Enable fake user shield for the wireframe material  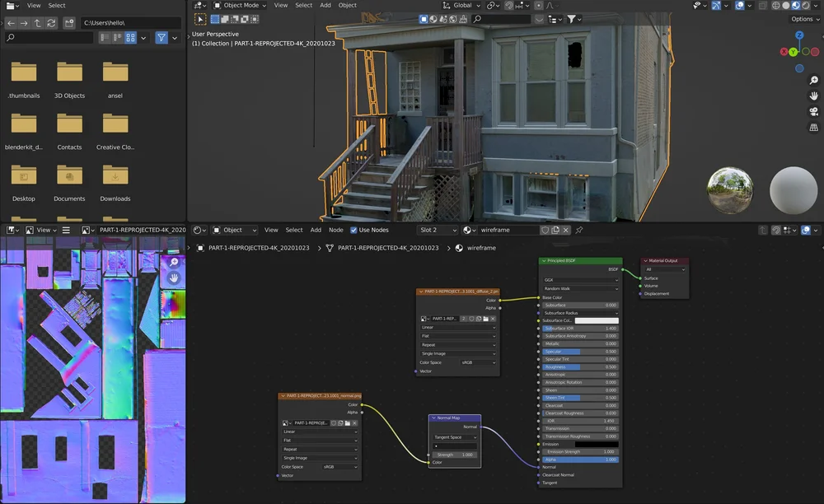pos(545,230)
